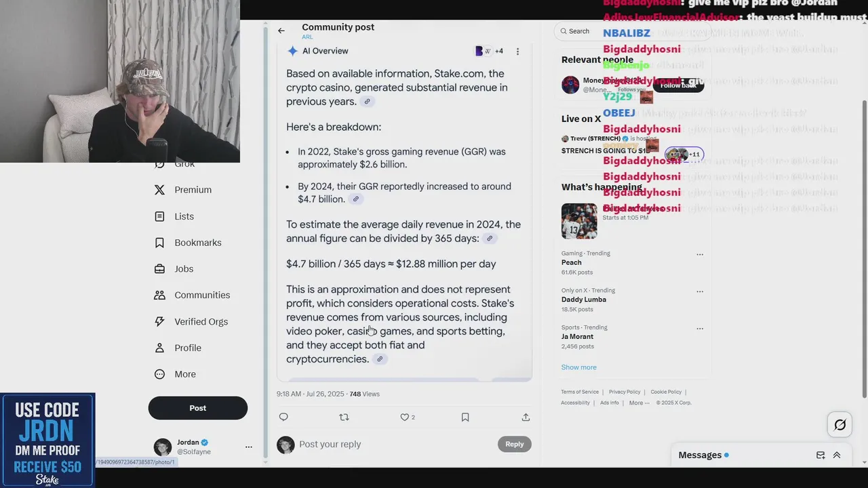Image resolution: width=868 pixels, height=488 pixels.
Task: Open the +4 sources icons
Action: pyautogui.click(x=489, y=51)
